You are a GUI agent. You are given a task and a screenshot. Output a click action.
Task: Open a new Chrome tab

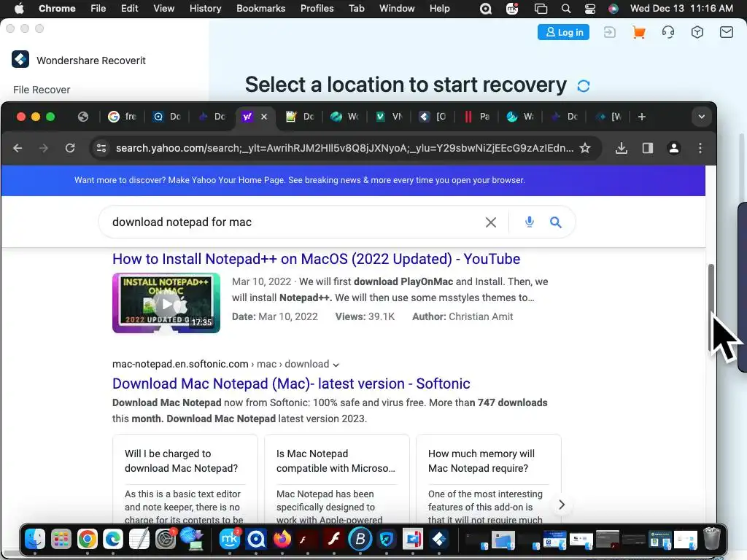(642, 117)
